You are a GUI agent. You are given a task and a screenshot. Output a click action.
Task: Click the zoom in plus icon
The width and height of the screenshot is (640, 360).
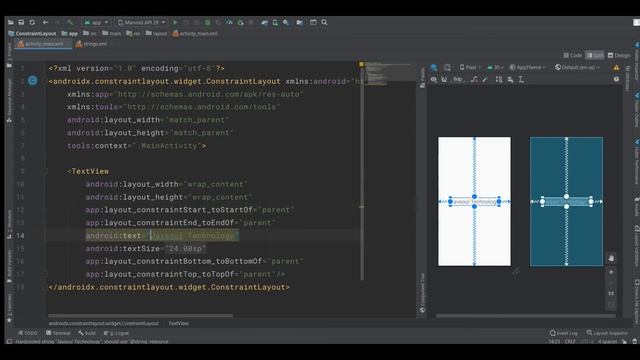(611, 272)
